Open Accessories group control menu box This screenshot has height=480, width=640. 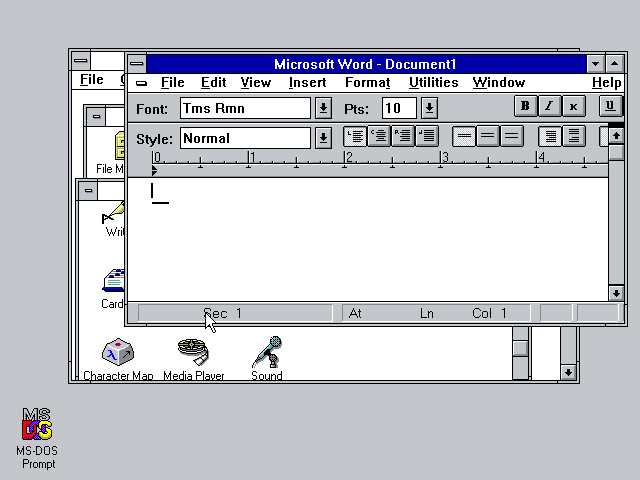click(88, 191)
